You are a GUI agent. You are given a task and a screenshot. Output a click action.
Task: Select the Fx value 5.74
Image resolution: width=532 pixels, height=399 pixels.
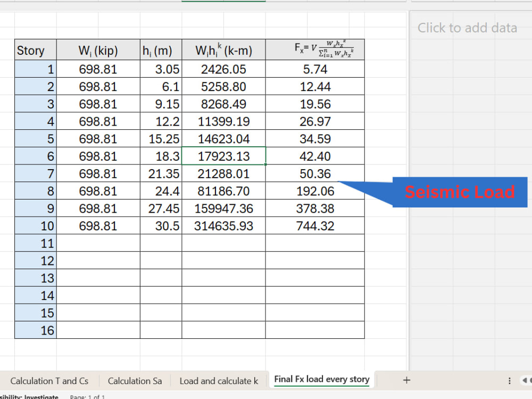coord(315,69)
